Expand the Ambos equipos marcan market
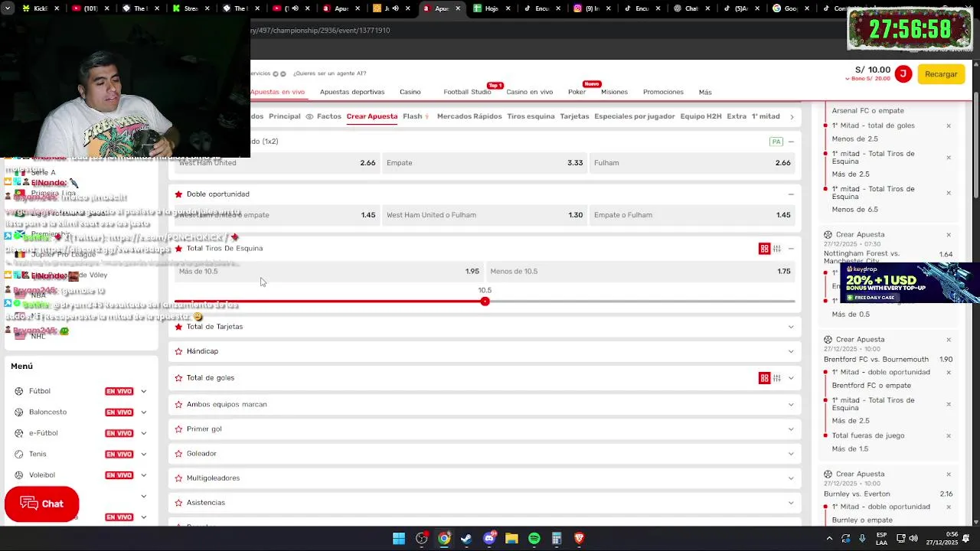The image size is (980, 551). point(791,404)
